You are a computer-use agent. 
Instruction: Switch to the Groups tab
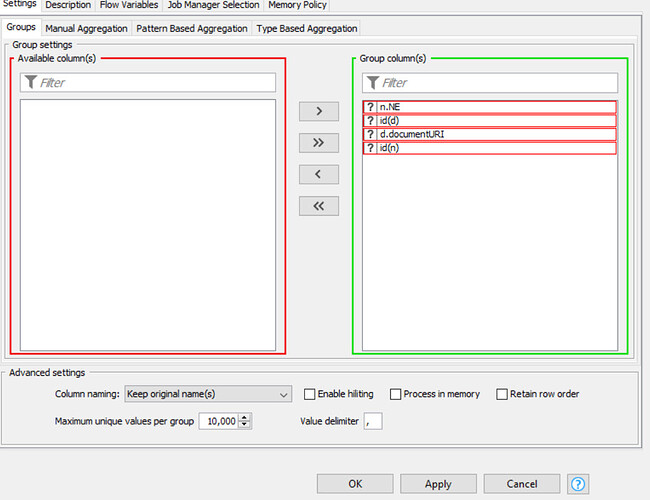click(21, 27)
